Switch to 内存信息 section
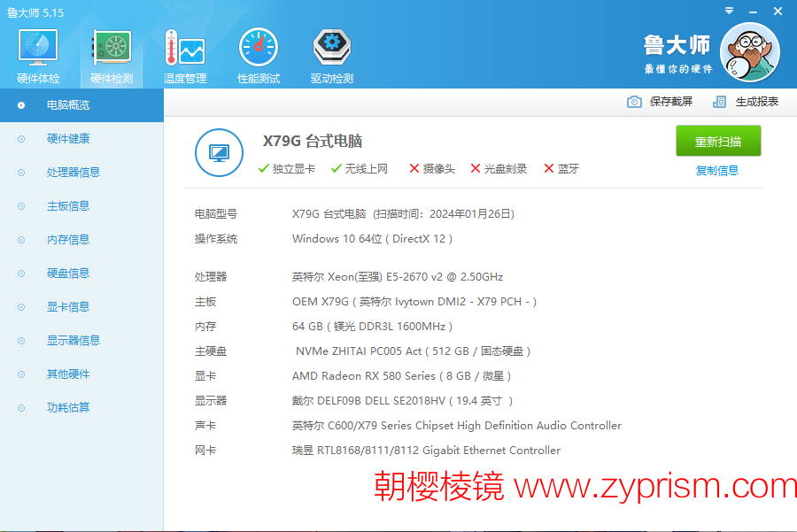Screen dimensions: 797x532 point(68,240)
